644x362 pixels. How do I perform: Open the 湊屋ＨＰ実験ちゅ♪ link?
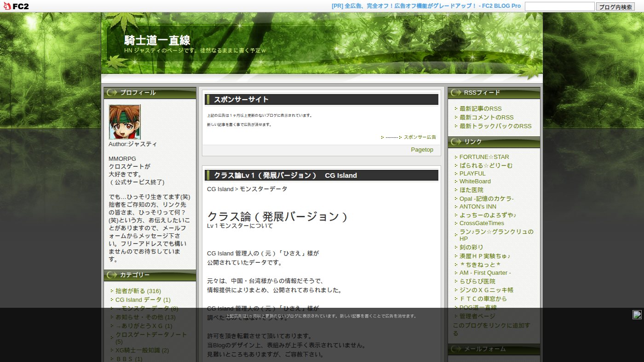pyautogui.click(x=485, y=256)
